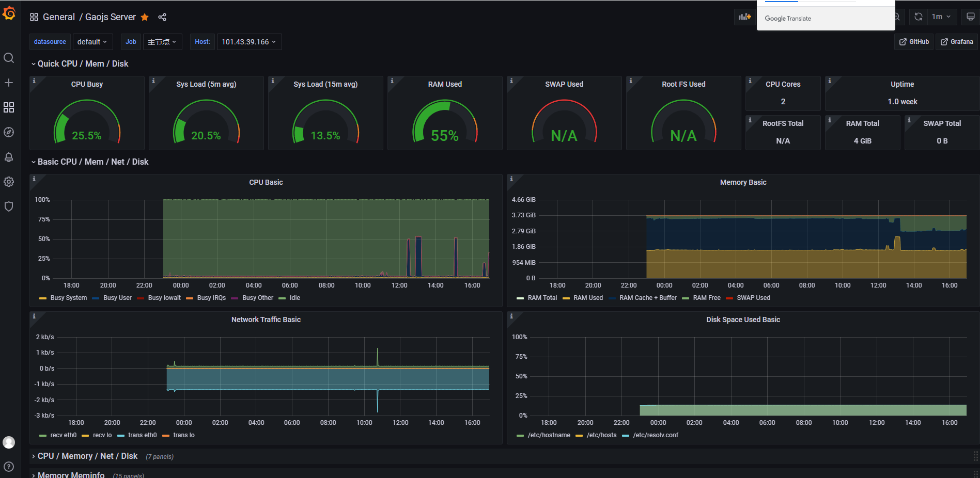Open Explore compass icon
Screen dimensions: 980x478
pos(9,132)
